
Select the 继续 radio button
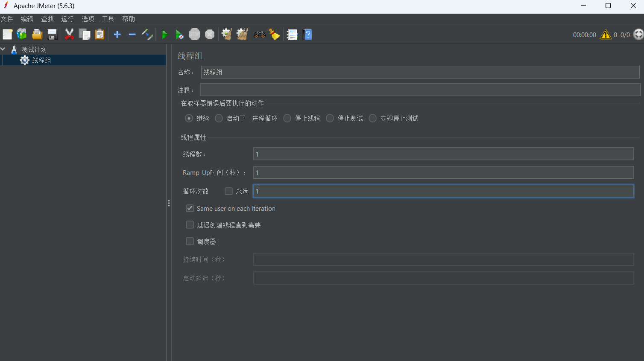pos(189,118)
